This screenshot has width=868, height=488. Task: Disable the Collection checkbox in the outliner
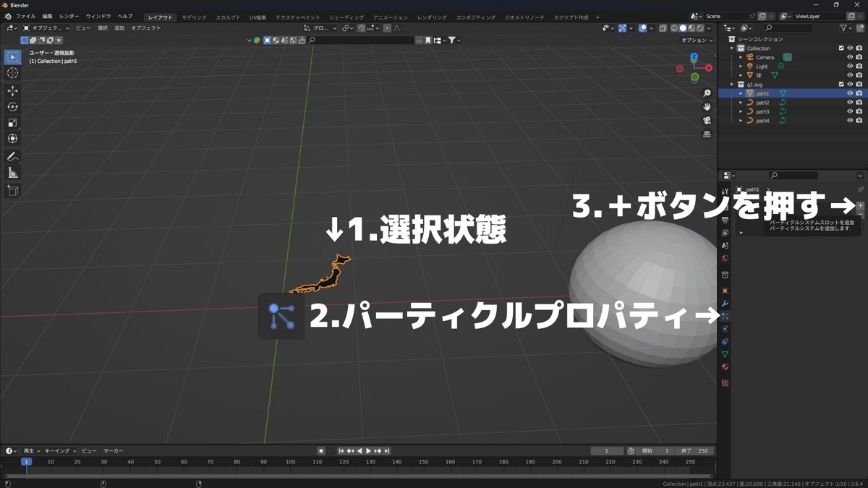841,48
